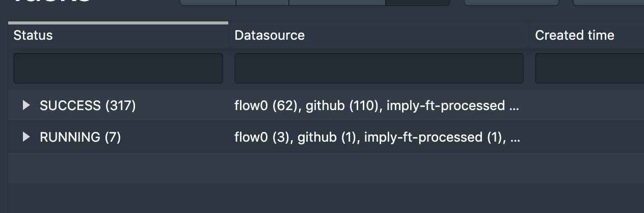Click the empty Datasource cell below the RUNNING row
Screen dimensions: 644x213
(379, 168)
